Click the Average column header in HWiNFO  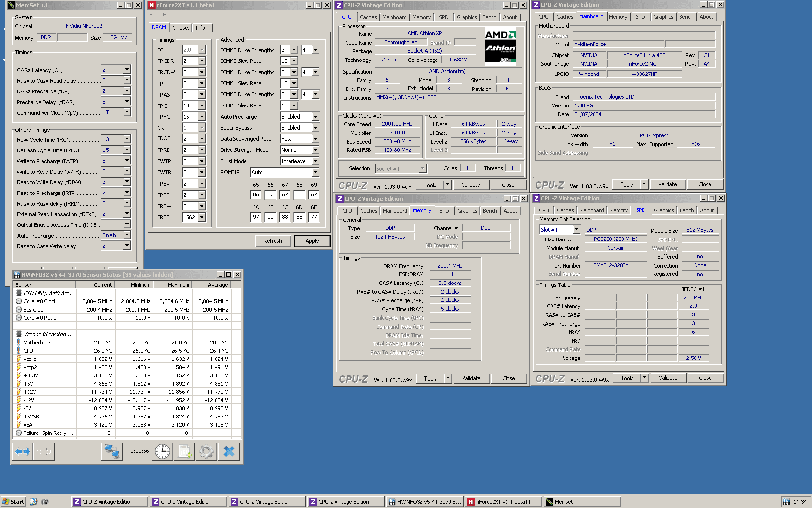point(211,285)
